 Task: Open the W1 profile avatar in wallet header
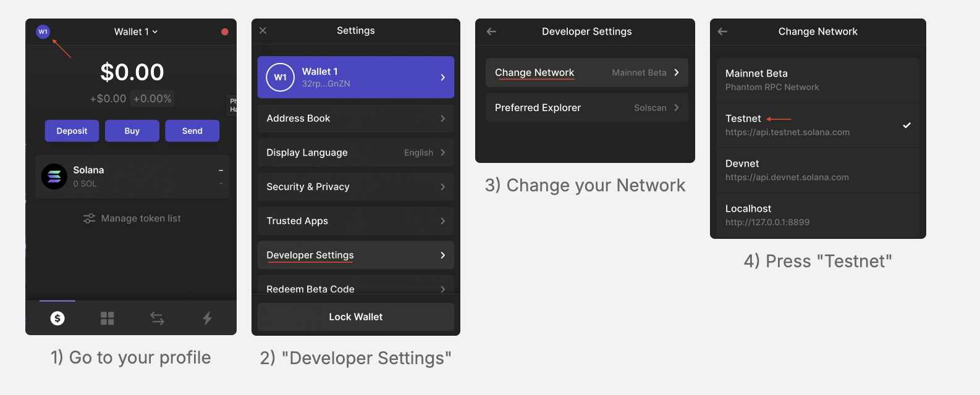[x=43, y=31]
